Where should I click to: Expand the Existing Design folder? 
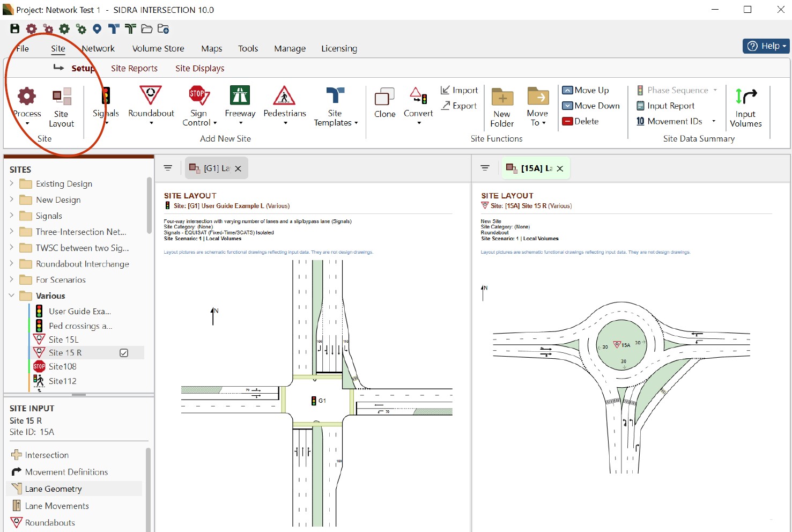(12, 183)
